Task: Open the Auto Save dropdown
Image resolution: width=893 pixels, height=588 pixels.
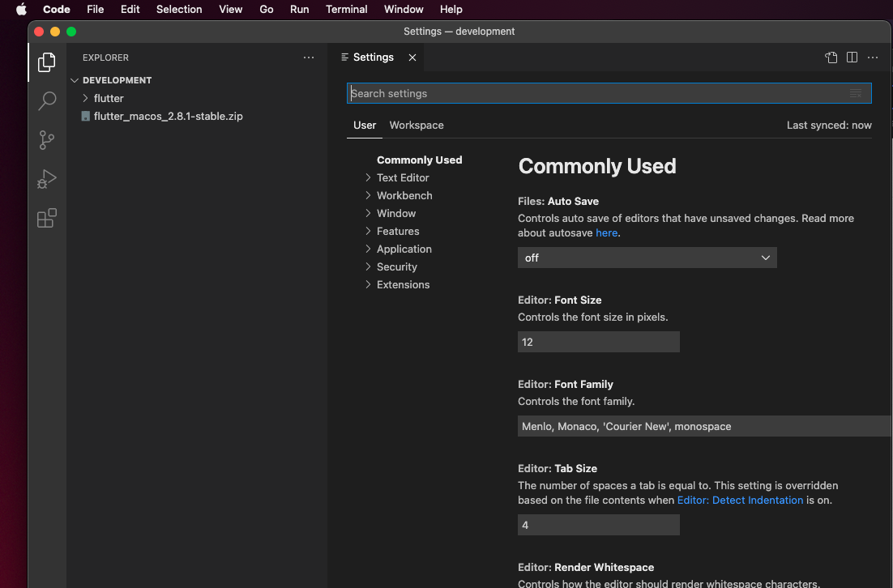Action: point(647,258)
